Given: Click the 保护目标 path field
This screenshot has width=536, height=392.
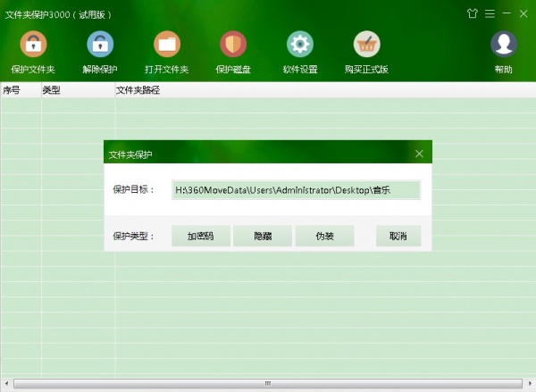Looking at the screenshot, I should (296, 190).
